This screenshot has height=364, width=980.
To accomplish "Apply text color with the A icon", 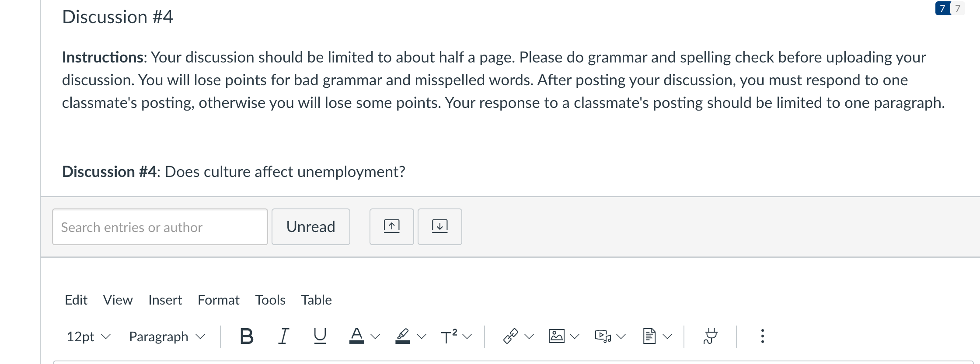I will (x=357, y=336).
